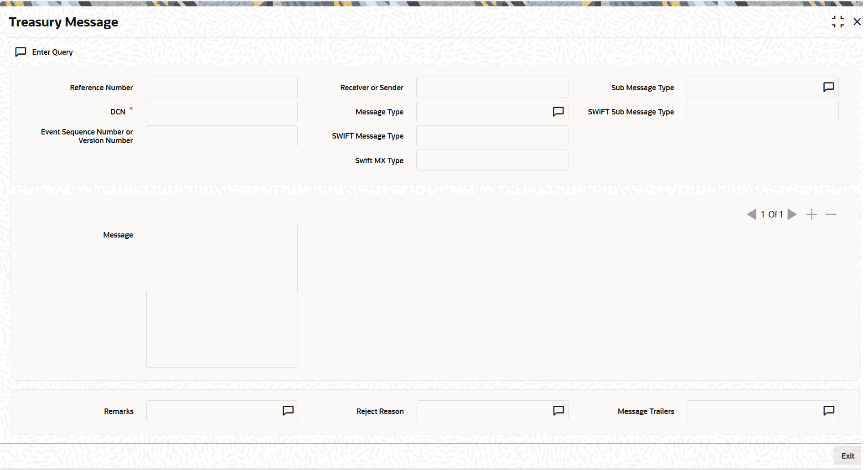
Task: Close the Treasury Message screen
Action: coord(857,21)
